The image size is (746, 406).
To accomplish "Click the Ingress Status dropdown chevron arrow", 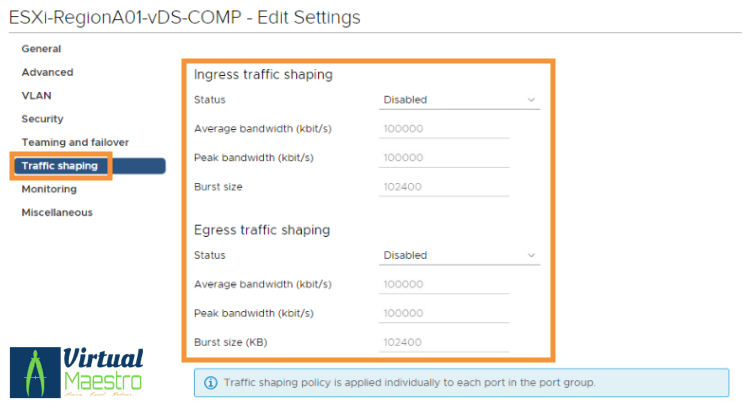I will tap(531, 100).
